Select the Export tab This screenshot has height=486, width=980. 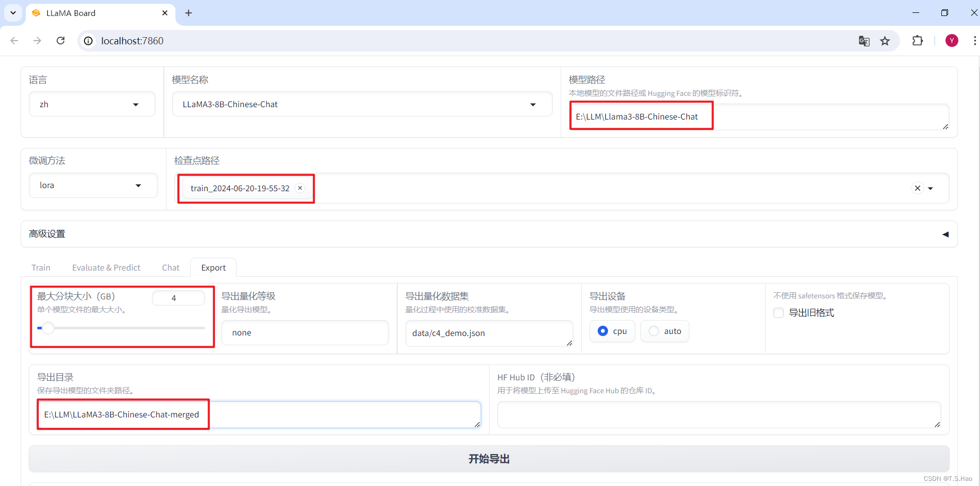(x=213, y=267)
